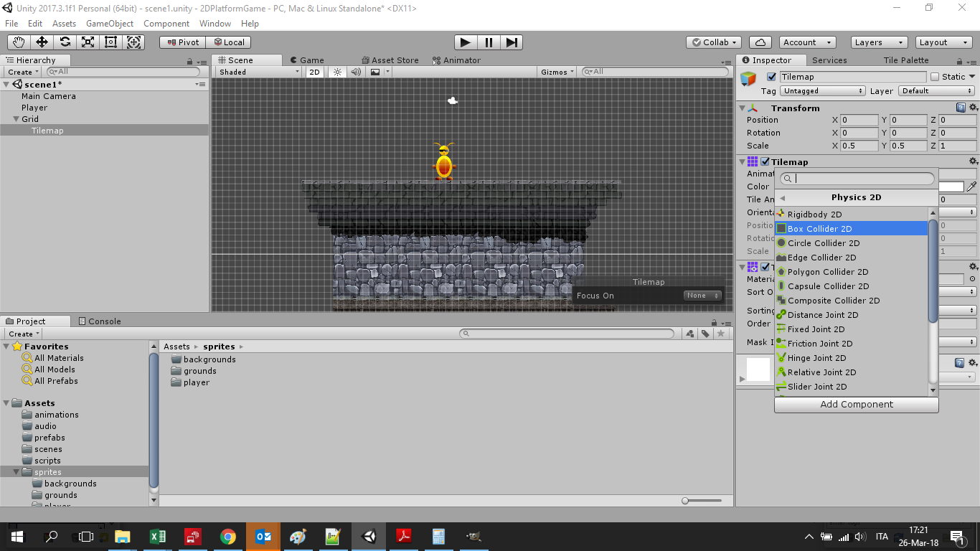
Task: Select the Move tool
Action: tap(42, 42)
